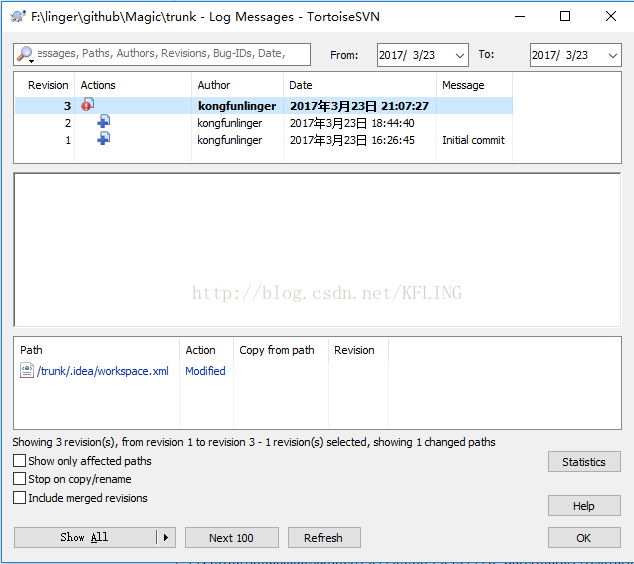The width and height of the screenshot is (634, 564).
Task: Click bold author kongfunlinger in revision 3
Action: click(x=237, y=106)
